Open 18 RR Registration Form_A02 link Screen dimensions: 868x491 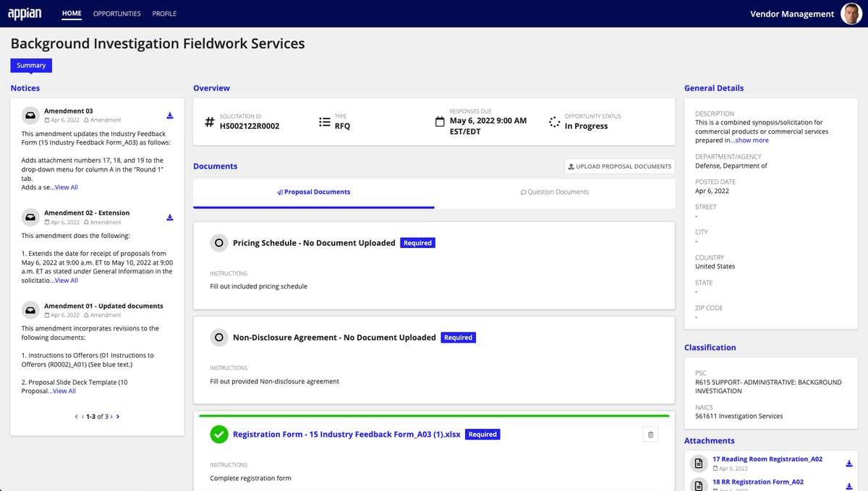coord(758,482)
